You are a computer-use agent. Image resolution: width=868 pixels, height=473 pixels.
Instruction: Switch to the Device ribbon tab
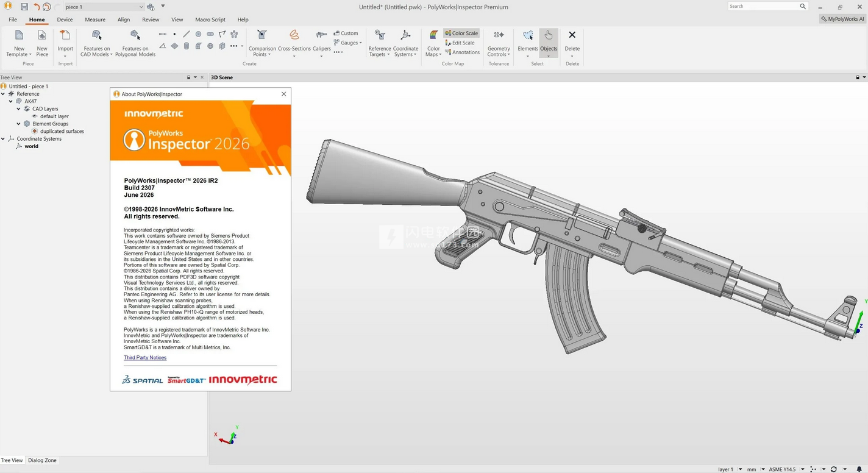click(65, 20)
